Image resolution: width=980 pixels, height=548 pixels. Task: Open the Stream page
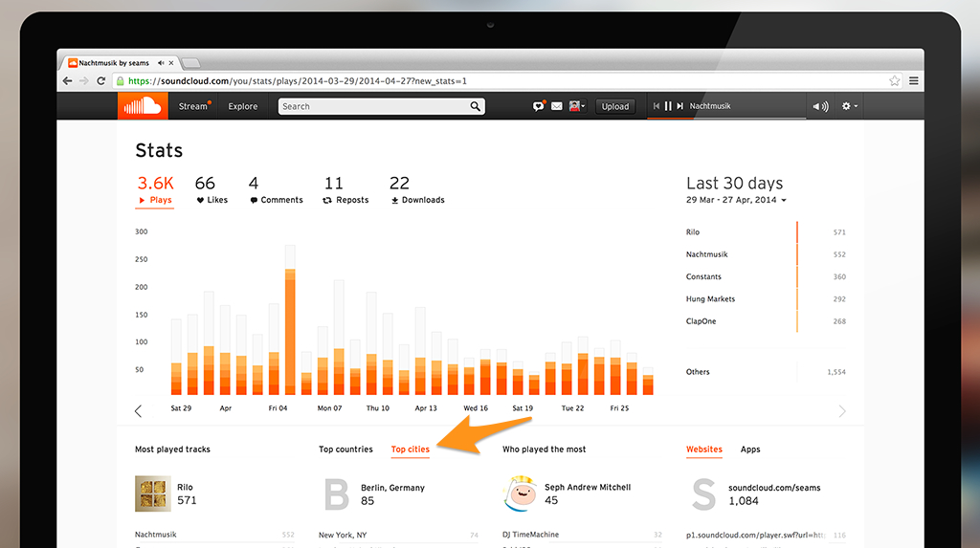coord(194,106)
